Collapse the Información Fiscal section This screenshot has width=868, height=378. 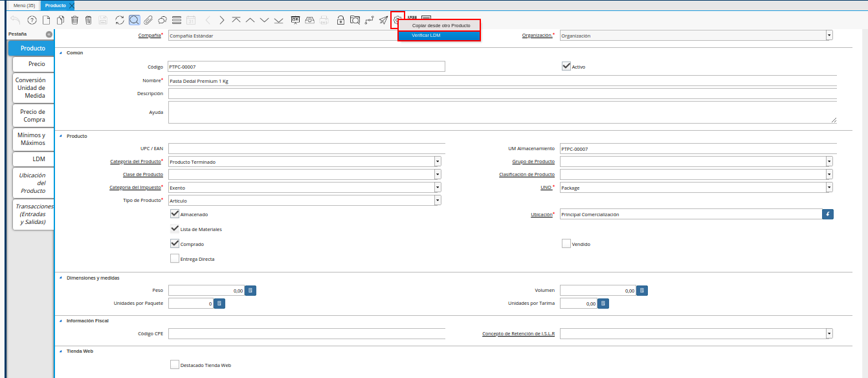tap(61, 320)
